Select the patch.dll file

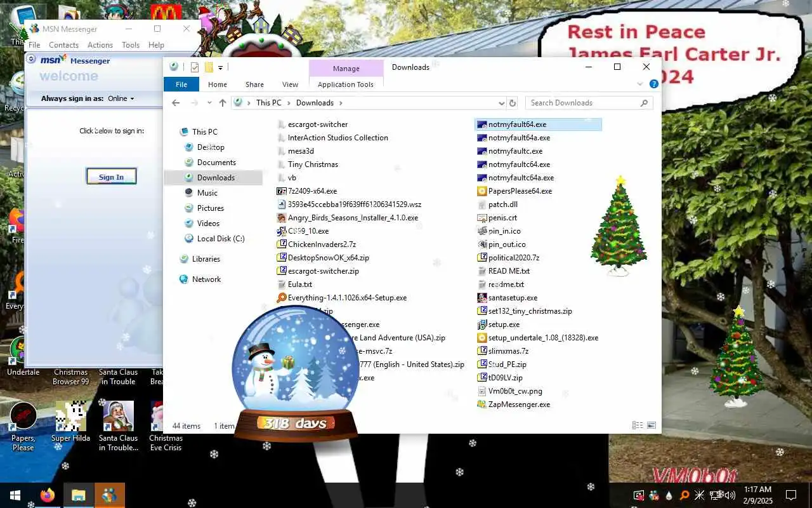point(503,204)
